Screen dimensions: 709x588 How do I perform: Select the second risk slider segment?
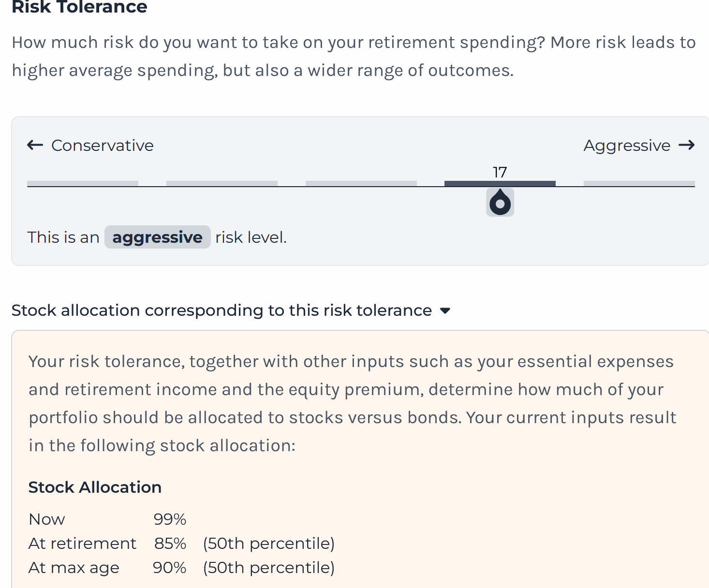pos(222,184)
